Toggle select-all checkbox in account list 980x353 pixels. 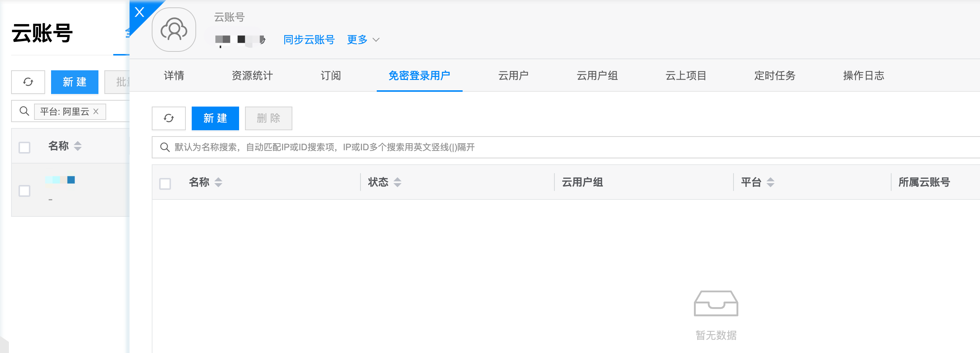pyautogui.click(x=25, y=147)
